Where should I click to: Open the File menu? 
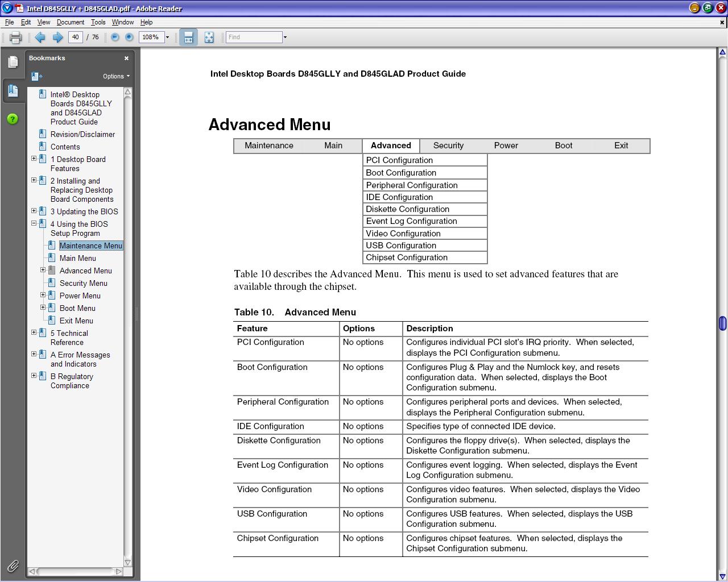[9, 22]
